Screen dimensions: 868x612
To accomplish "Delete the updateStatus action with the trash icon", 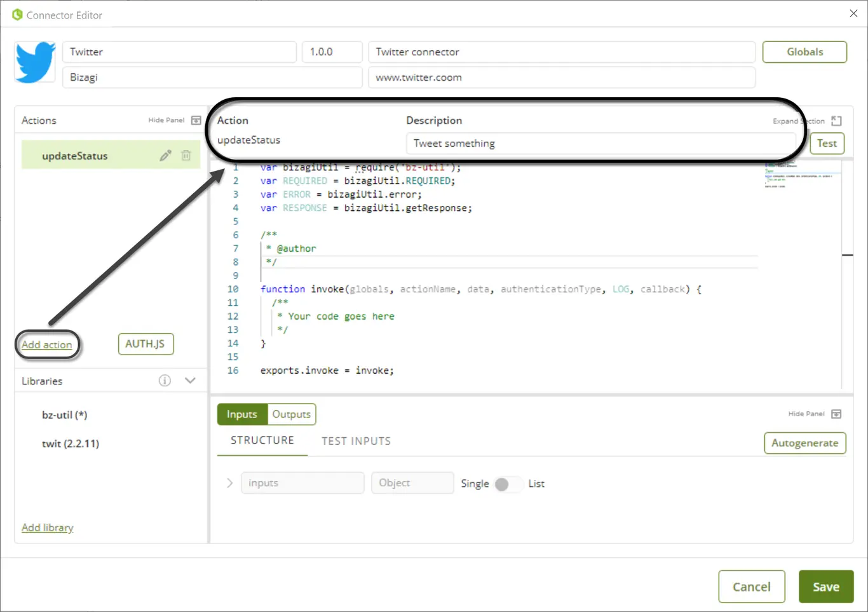I will pos(186,156).
